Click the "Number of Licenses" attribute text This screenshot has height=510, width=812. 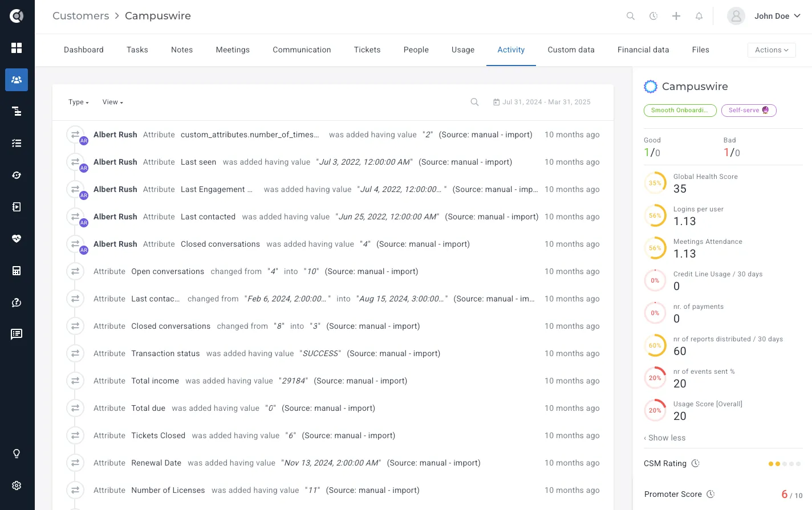click(x=168, y=490)
